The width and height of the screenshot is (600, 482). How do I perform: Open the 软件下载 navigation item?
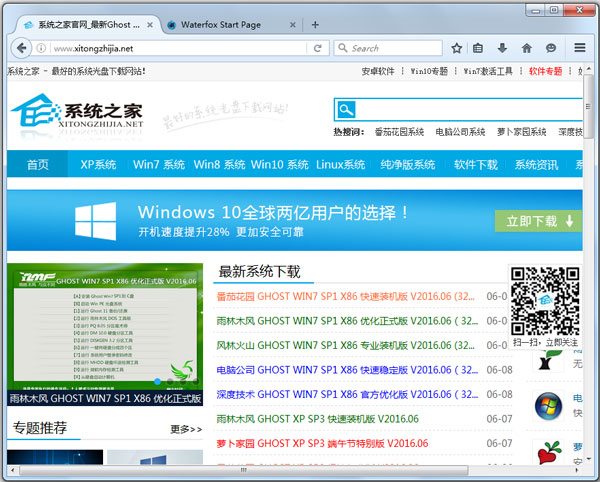point(476,164)
